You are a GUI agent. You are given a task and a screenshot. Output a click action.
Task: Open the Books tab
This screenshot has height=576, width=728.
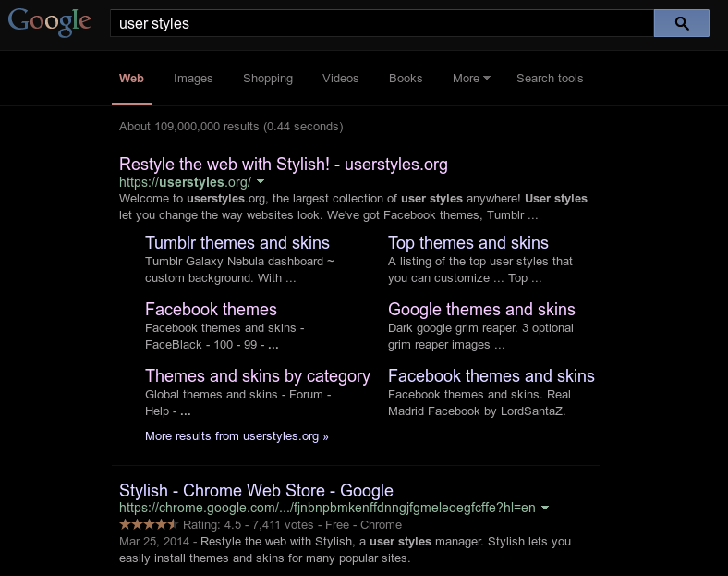pyautogui.click(x=406, y=79)
